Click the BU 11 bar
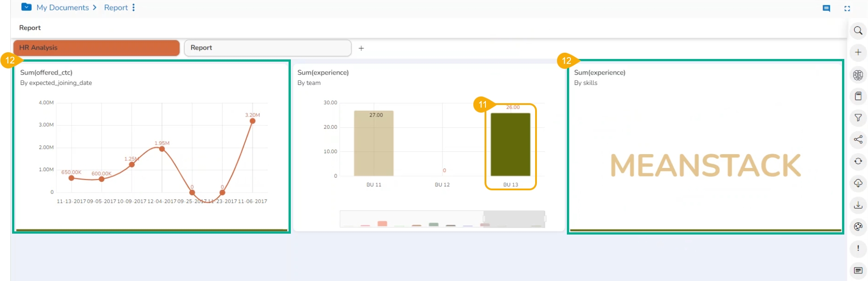Viewport: 868px width, 281px height. pos(374,143)
